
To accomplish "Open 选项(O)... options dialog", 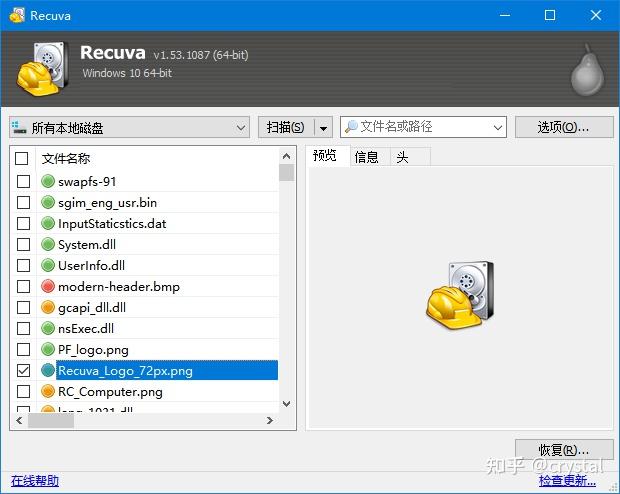I will 564,127.
